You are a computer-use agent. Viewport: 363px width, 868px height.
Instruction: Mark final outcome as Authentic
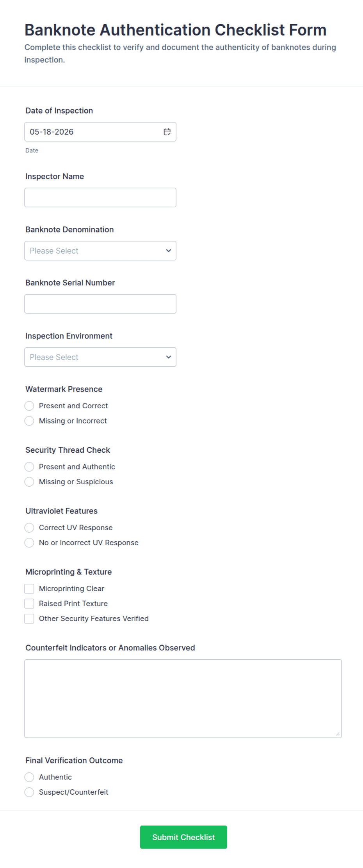[29, 777]
